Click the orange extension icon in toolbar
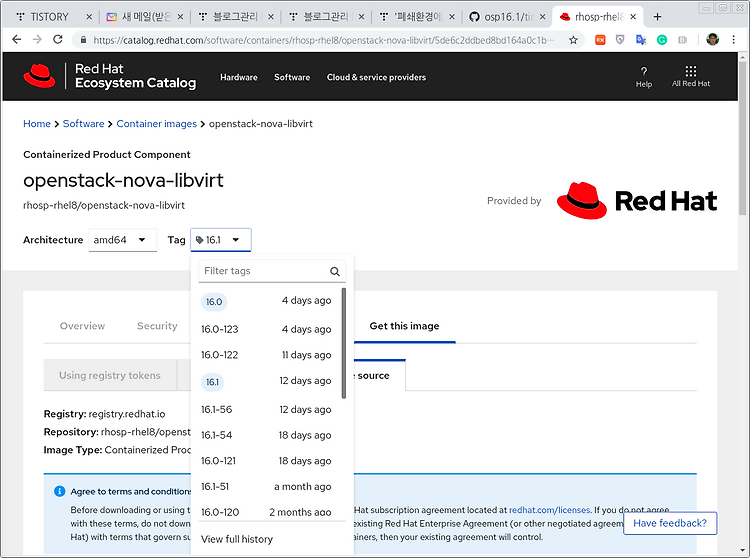The width and height of the screenshot is (750, 558). (x=600, y=40)
